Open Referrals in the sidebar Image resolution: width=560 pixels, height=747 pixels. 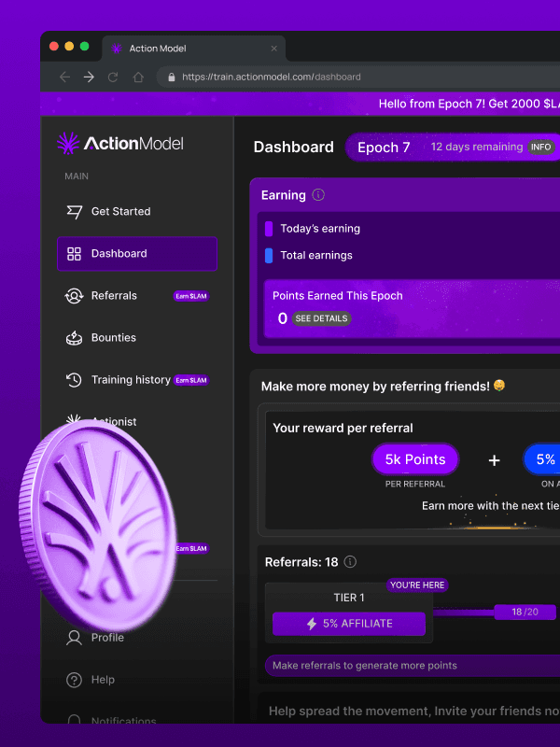tap(137, 296)
